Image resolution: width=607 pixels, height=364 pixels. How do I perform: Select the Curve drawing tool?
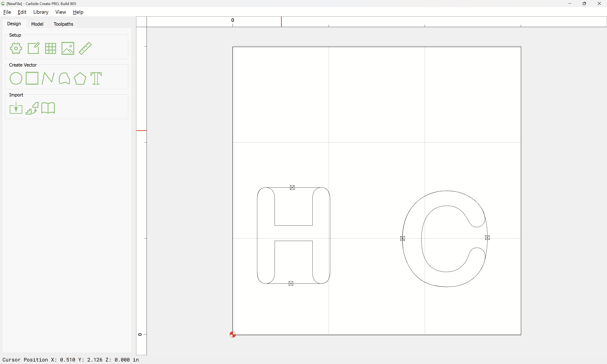[x=64, y=79]
